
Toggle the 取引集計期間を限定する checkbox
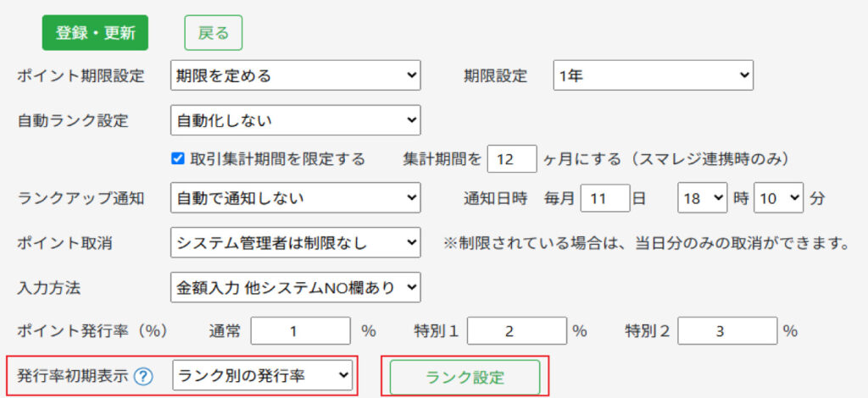pyautogui.click(x=178, y=159)
